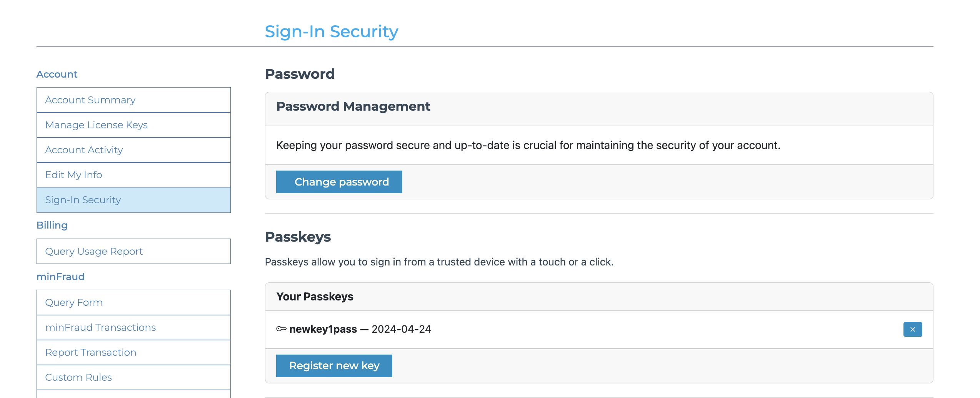Select Sign-In Security sidebar item
Viewport: 980px width, 398px height.
pyautogui.click(x=83, y=200)
